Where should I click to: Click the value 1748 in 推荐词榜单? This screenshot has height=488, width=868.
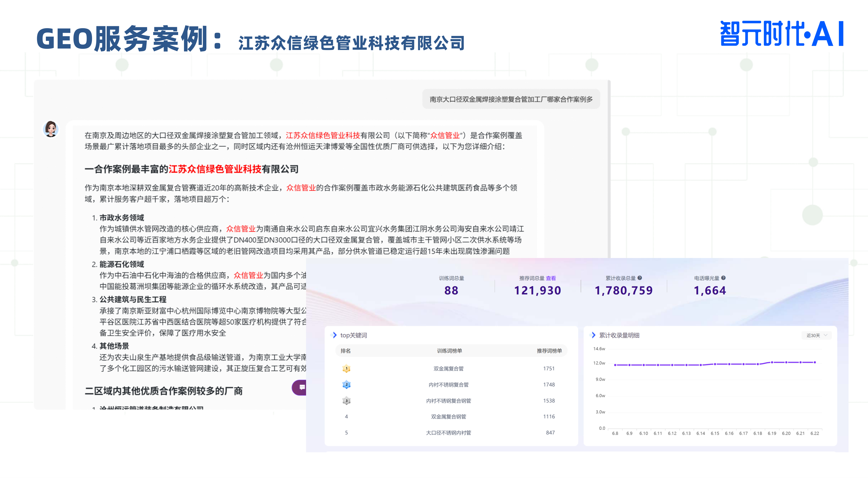tap(549, 385)
